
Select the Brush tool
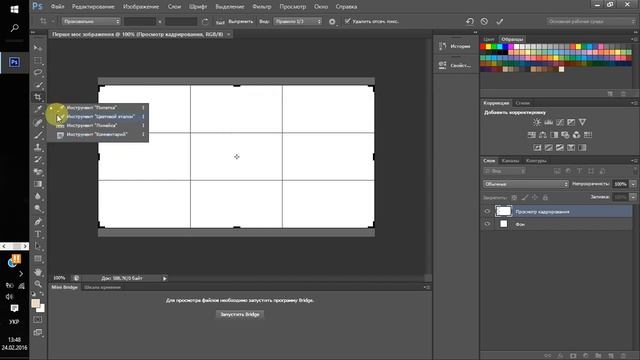(x=38, y=135)
